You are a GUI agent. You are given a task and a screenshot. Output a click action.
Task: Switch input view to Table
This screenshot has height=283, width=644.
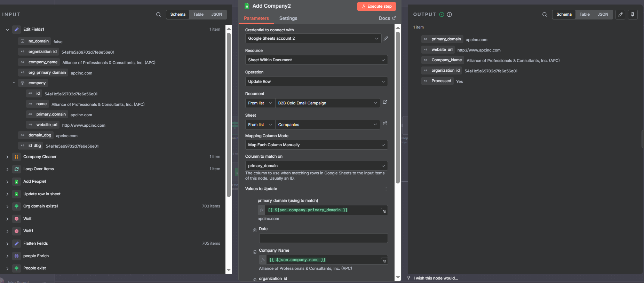click(x=198, y=15)
